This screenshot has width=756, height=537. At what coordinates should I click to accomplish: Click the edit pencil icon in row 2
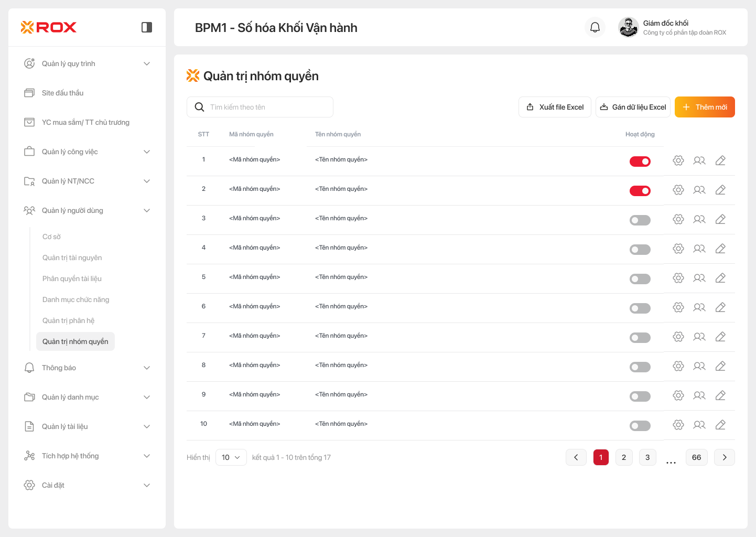click(x=720, y=190)
